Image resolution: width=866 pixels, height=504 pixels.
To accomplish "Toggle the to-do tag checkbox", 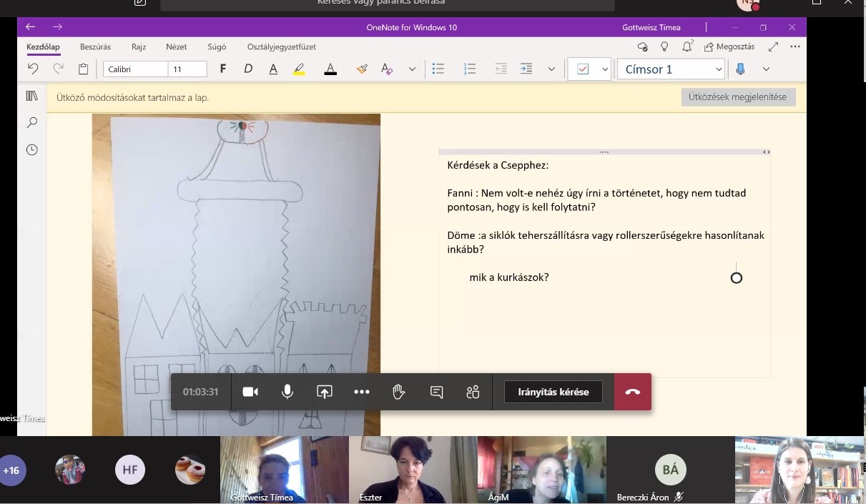I will tap(583, 69).
